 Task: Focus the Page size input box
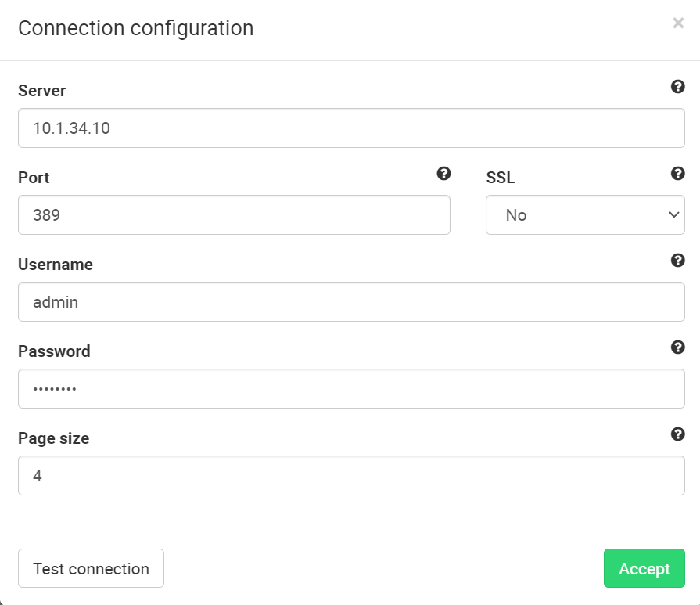(x=351, y=476)
